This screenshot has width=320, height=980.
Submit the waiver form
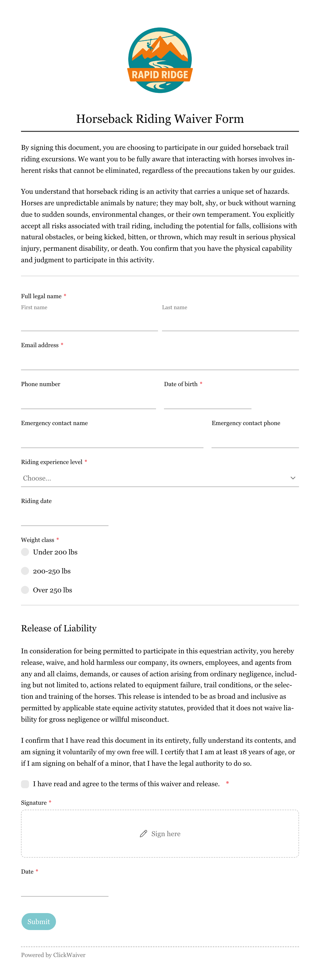pos(38,921)
